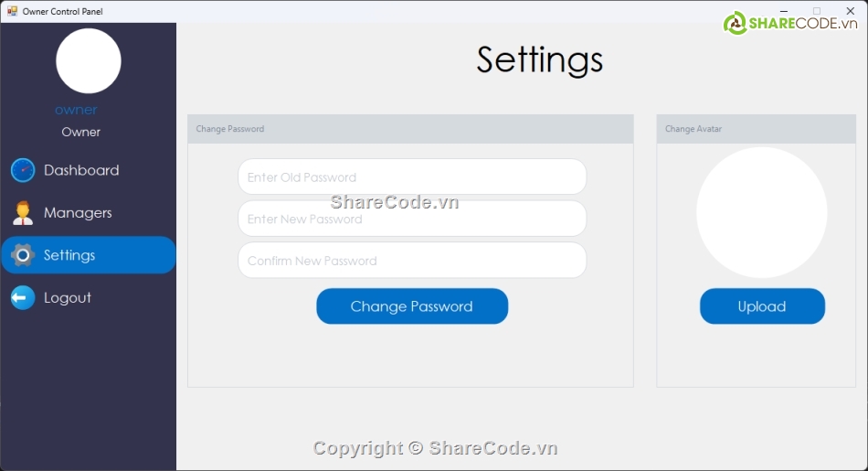
Task: Click the avatar preview in Change Avatar
Action: (x=762, y=212)
